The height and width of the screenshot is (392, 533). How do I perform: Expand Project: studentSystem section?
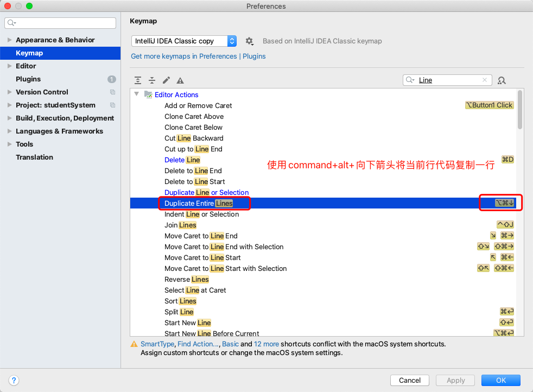(10, 105)
